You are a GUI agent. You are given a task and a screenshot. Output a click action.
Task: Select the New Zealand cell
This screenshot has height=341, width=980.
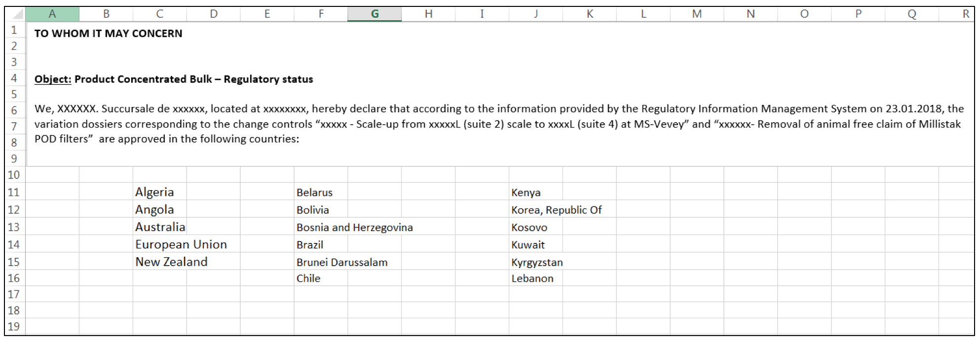[x=171, y=262]
